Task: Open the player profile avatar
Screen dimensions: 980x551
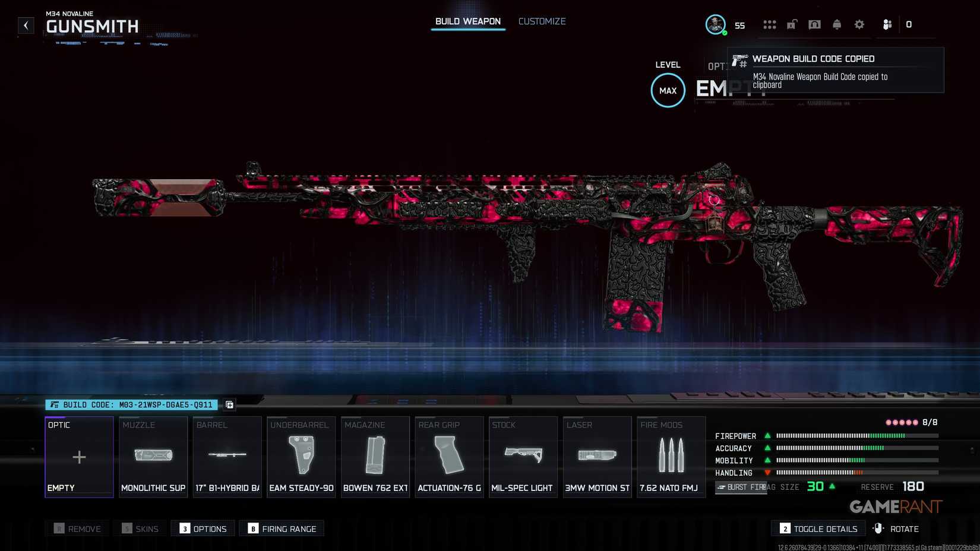Action: [x=715, y=24]
